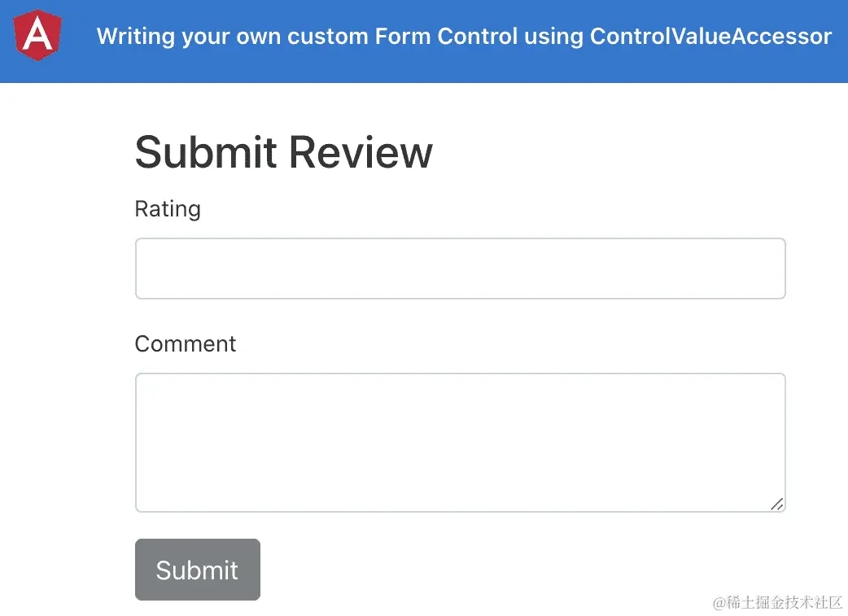The width and height of the screenshot is (848, 616).
Task: Click the word Submit in the page heading
Action: point(206,152)
